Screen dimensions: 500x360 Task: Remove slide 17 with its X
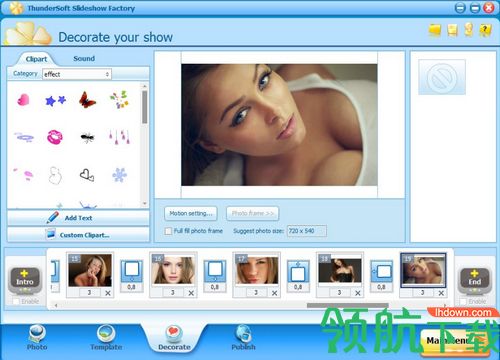[x=274, y=293]
